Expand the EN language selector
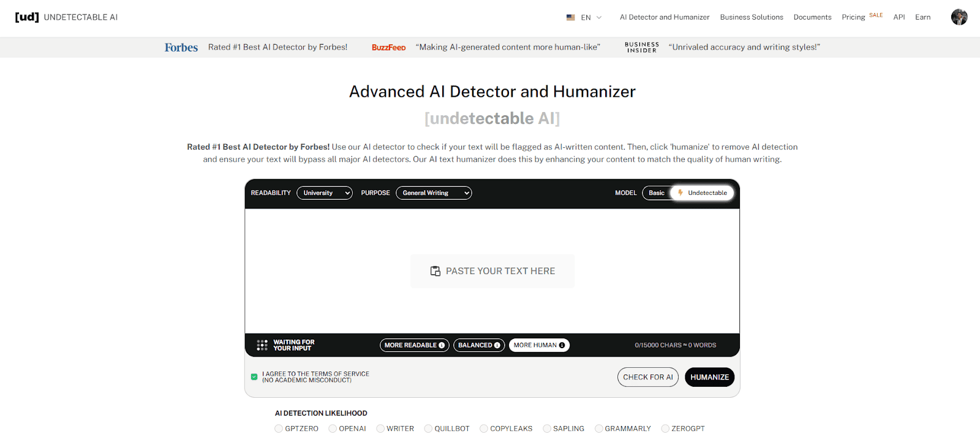The width and height of the screenshot is (980, 445). [x=584, y=18]
